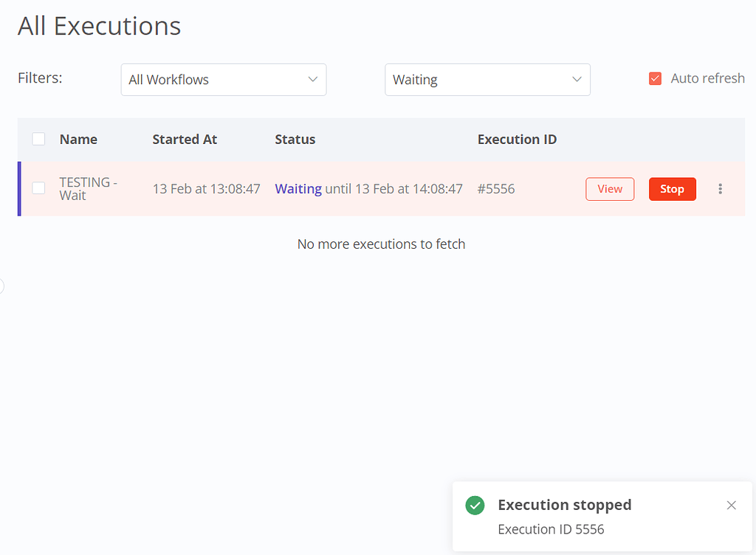Select the TESTING - Wait execution row checkbox

click(x=38, y=188)
